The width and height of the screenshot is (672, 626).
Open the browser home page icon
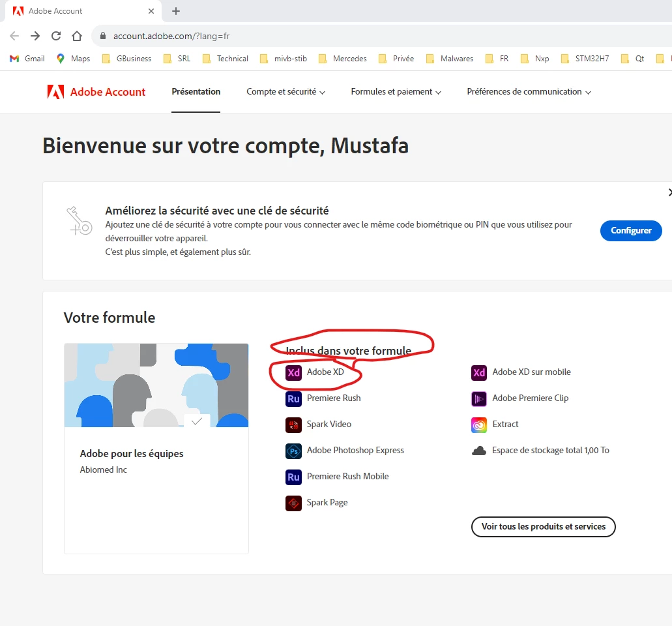[x=77, y=36]
